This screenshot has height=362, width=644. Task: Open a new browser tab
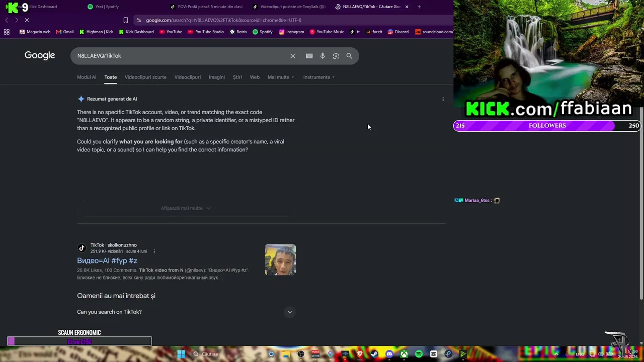pos(419,7)
